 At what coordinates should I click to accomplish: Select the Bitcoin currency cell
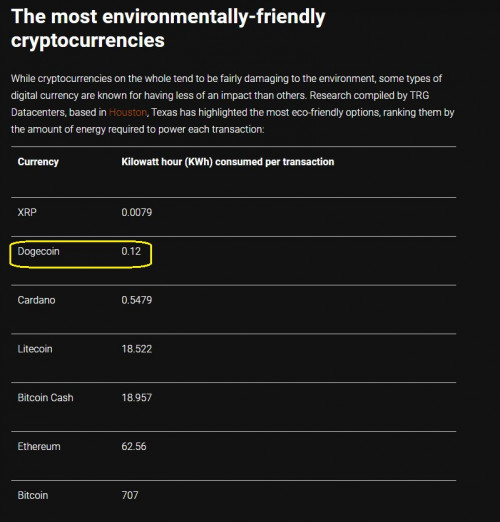[x=33, y=495]
